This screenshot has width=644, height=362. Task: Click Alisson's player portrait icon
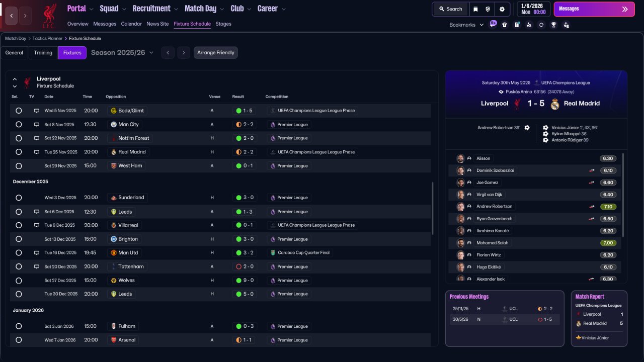pos(460,158)
